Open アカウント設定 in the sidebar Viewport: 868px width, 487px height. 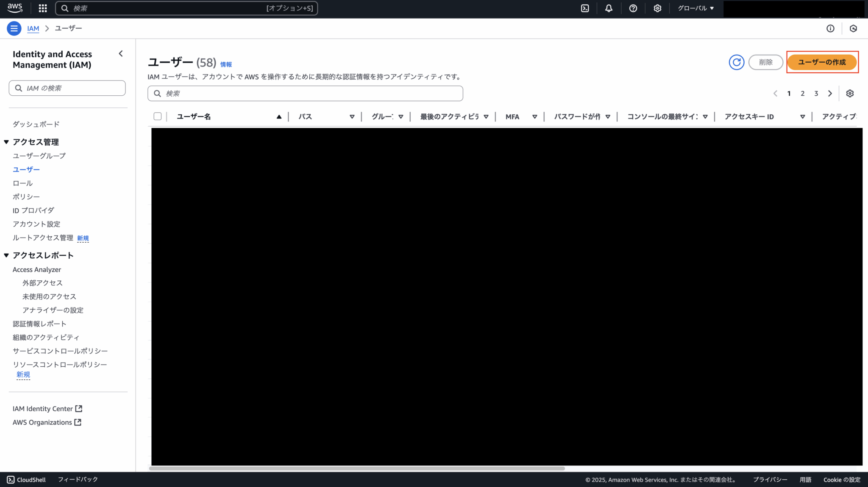coord(36,224)
